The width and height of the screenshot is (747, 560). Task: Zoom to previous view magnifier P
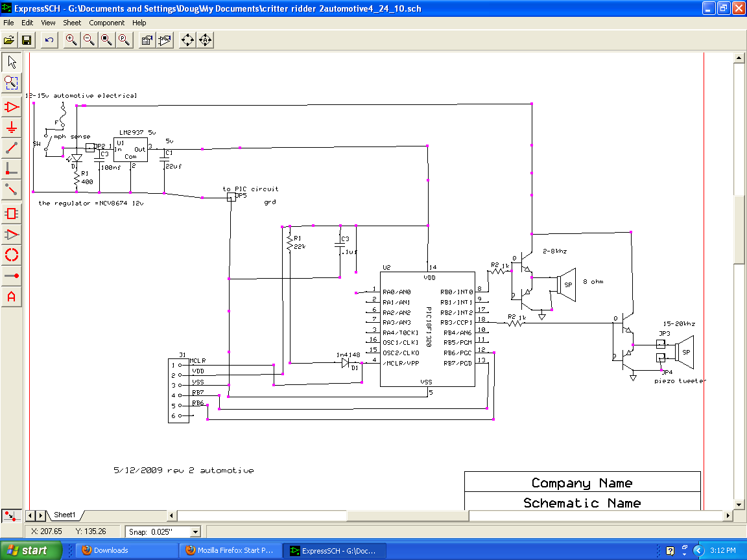point(124,40)
